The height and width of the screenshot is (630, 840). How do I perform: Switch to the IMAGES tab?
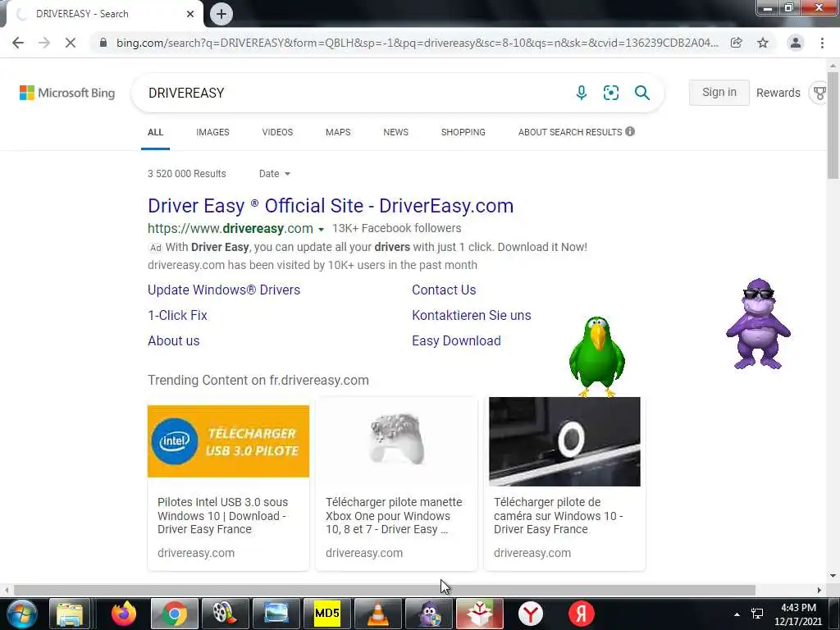(x=212, y=132)
